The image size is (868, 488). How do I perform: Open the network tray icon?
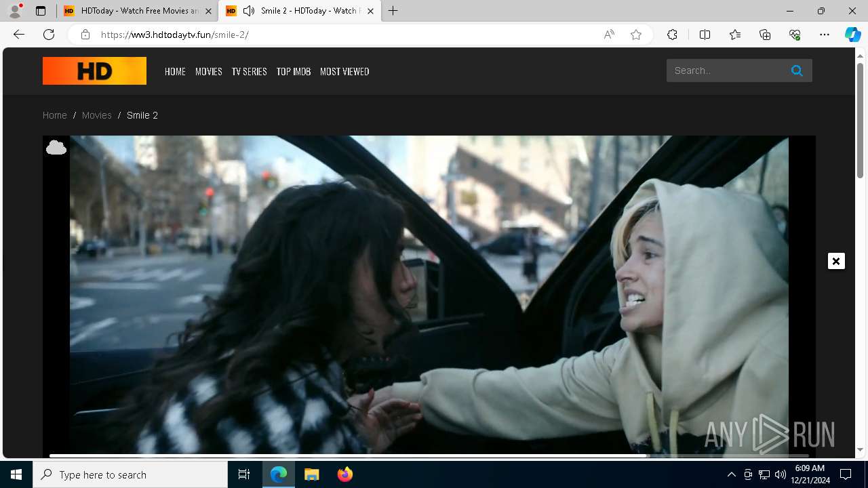(764, 474)
